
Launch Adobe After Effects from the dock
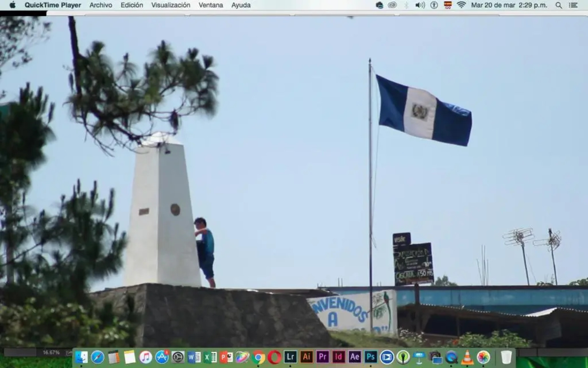pyautogui.click(x=355, y=357)
